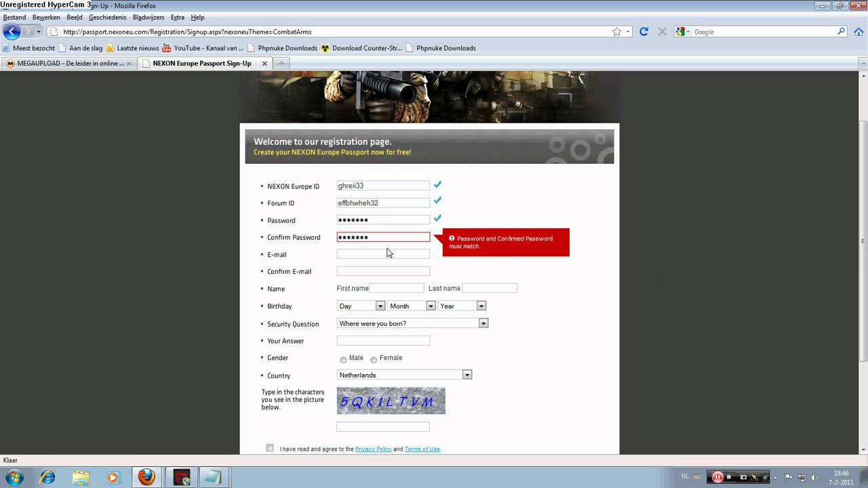Click the Forum ID input field
868x488 pixels.
click(x=383, y=203)
